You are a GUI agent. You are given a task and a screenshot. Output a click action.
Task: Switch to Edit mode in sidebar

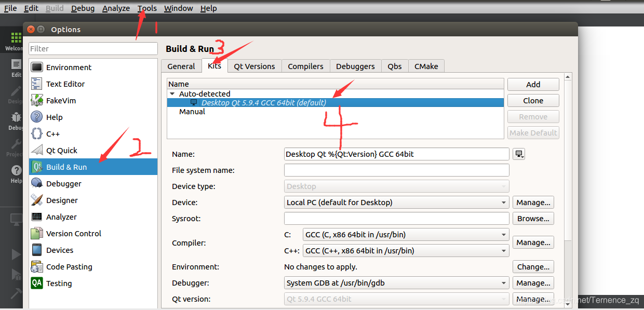pos(16,68)
